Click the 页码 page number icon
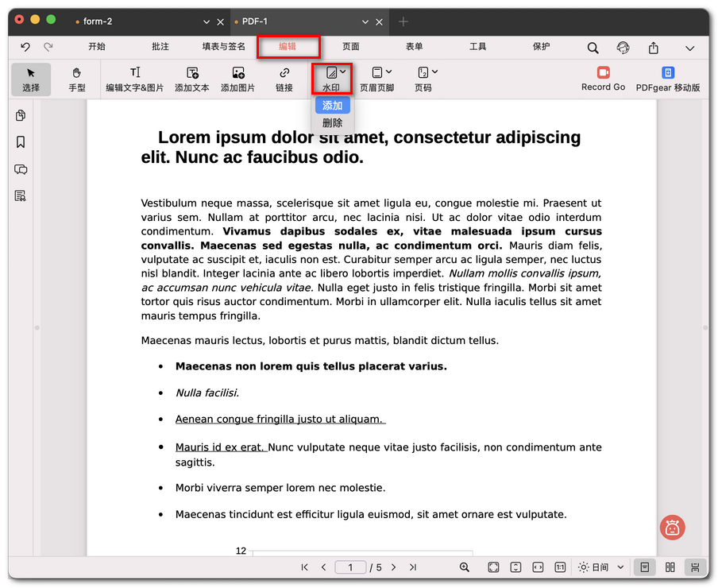The width and height of the screenshot is (718, 588). click(423, 72)
